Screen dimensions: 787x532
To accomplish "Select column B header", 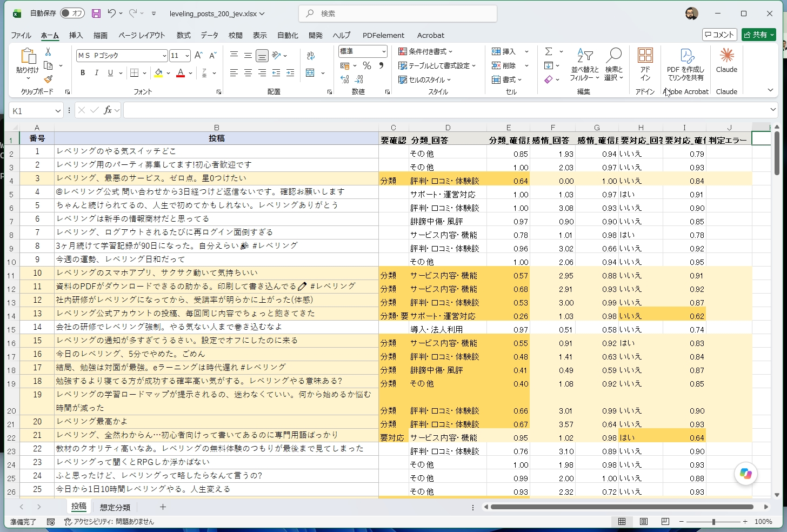I will click(216, 128).
